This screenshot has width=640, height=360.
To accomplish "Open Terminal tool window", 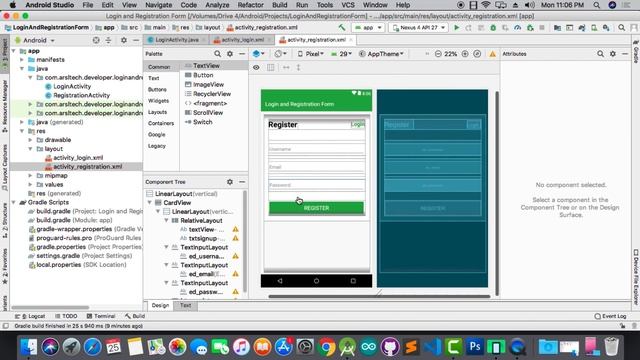I will coord(101,316).
